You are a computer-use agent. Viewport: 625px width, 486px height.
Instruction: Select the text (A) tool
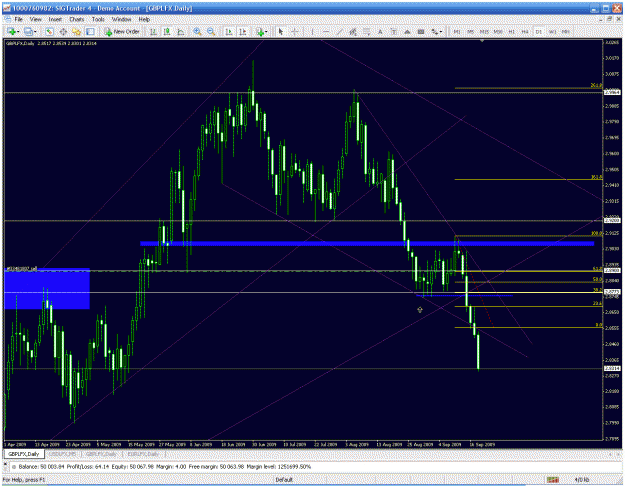(x=380, y=31)
